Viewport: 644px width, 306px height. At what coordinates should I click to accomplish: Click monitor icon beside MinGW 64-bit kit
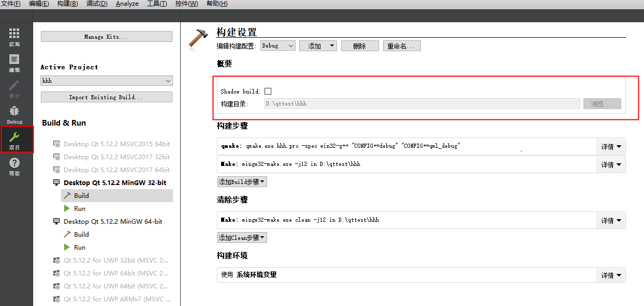point(56,222)
